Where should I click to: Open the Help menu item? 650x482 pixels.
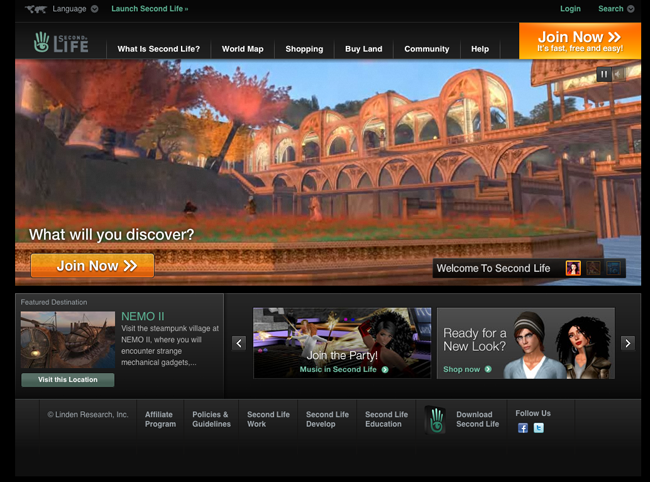click(480, 49)
